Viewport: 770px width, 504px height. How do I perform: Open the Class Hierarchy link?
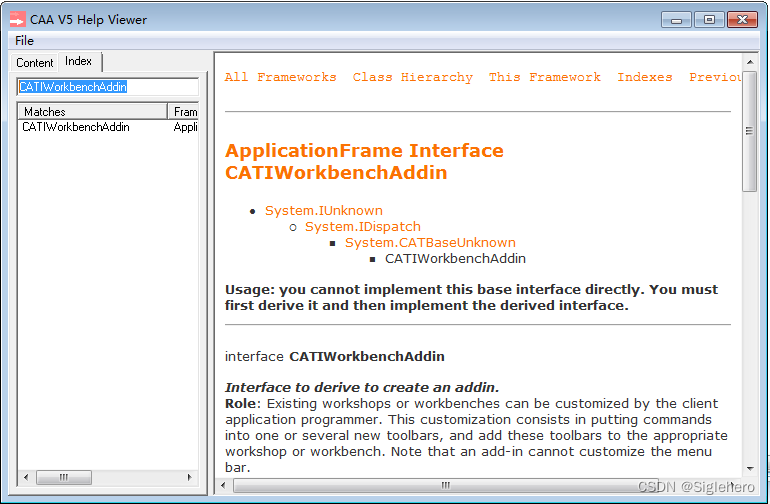pyautogui.click(x=412, y=77)
